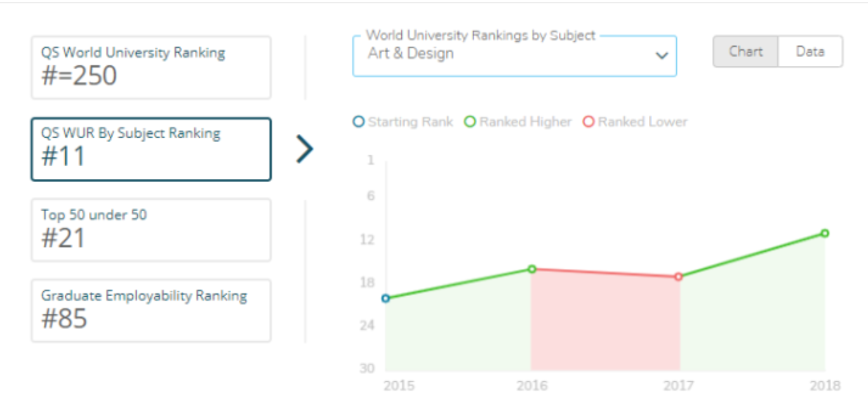Select the QS World University Ranking card
This screenshot has height=404, width=868.
151,67
